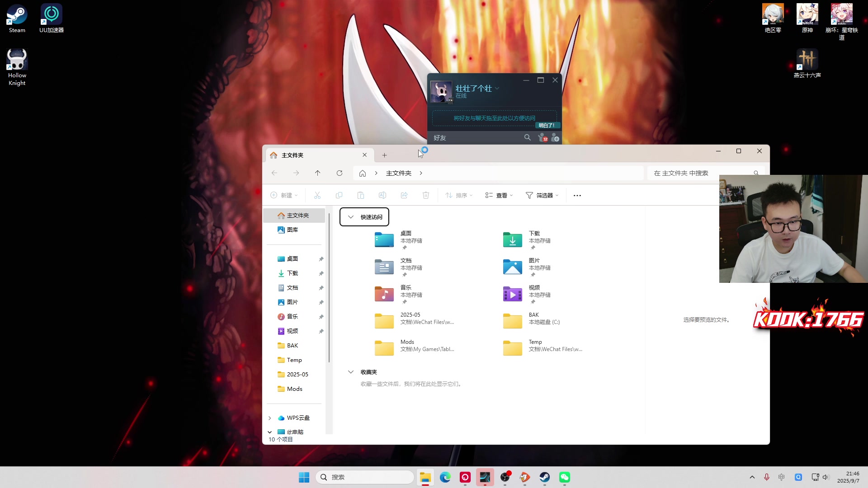Screen dimensions: 868x488
Task: Open the See more ellipsis menu
Action: tap(577, 195)
